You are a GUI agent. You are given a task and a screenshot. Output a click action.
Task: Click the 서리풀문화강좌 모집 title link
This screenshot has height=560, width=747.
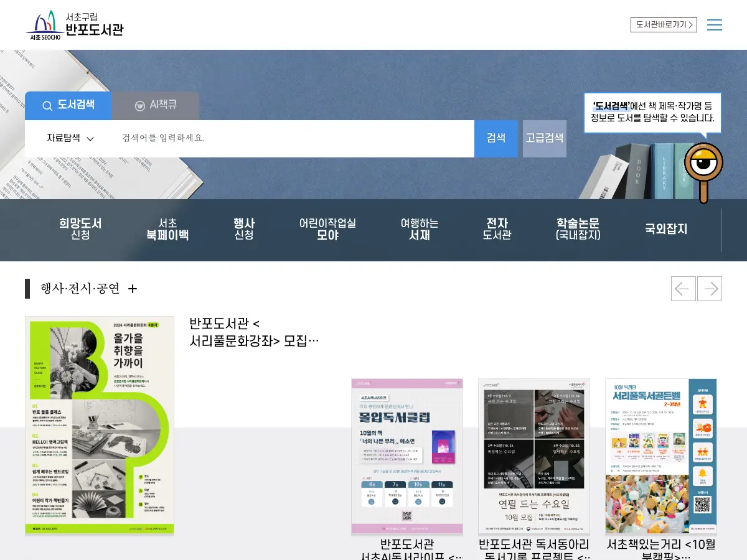[254, 332]
